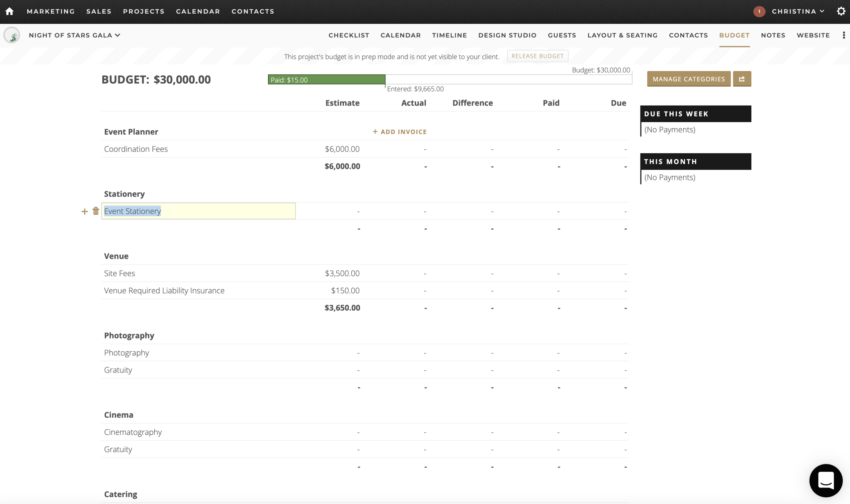Click the green Paid progress bar

coord(326,80)
